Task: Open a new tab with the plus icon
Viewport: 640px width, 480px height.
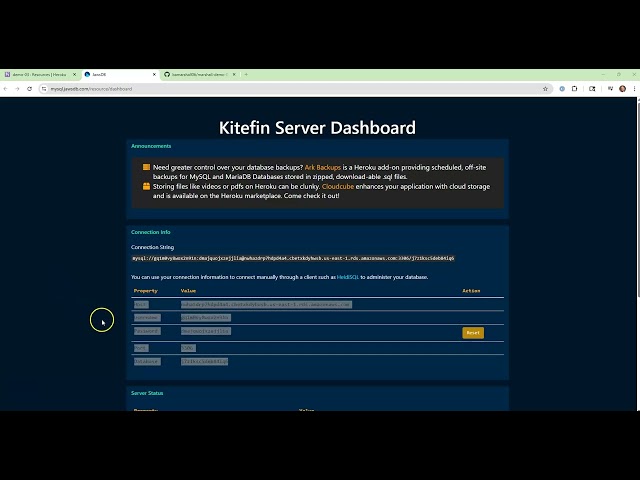Action: [x=246, y=74]
